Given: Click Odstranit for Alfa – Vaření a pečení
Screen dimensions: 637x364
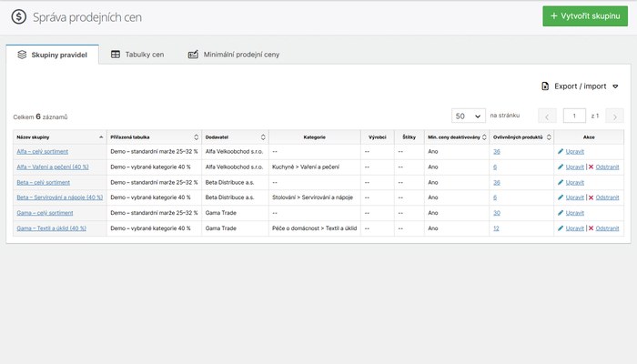Looking at the screenshot, I should 607,167.
